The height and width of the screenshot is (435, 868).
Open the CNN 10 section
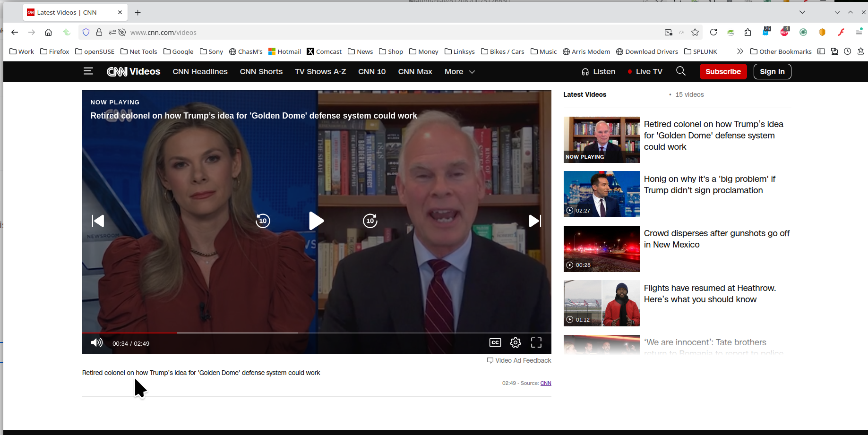[x=372, y=71]
